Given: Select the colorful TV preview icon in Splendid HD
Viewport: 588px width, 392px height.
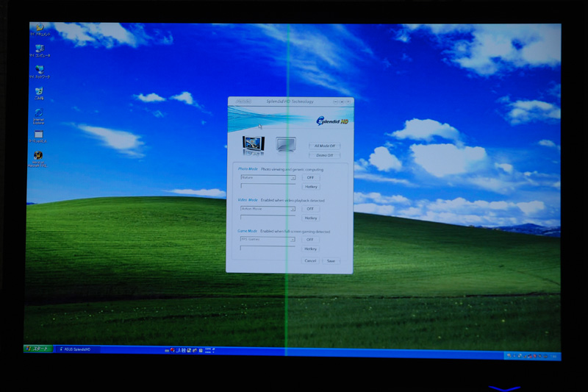Looking at the screenshot, I should click(254, 146).
